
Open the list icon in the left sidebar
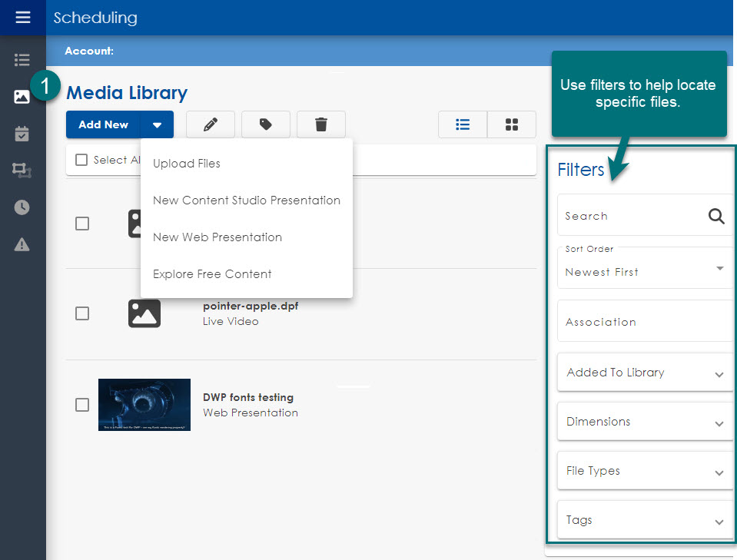click(x=22, y=60)
